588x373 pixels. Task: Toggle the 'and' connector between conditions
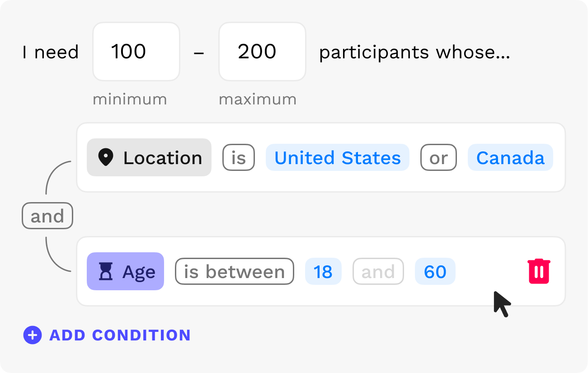(x=47, y=216)
